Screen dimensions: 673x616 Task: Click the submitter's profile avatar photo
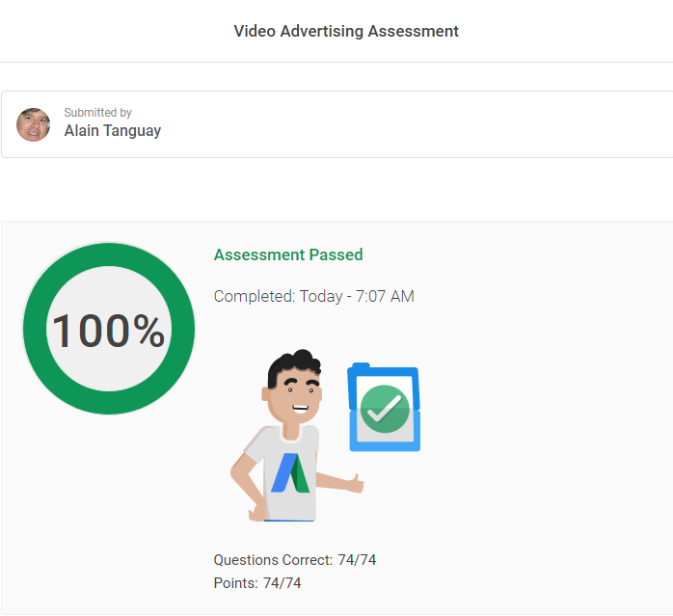[34, 124]
